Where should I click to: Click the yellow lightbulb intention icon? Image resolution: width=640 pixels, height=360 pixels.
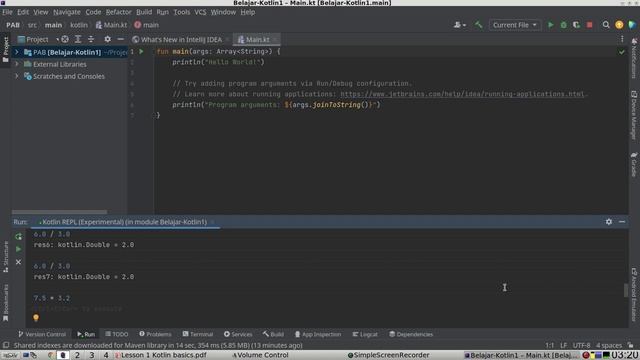point(36,318)
